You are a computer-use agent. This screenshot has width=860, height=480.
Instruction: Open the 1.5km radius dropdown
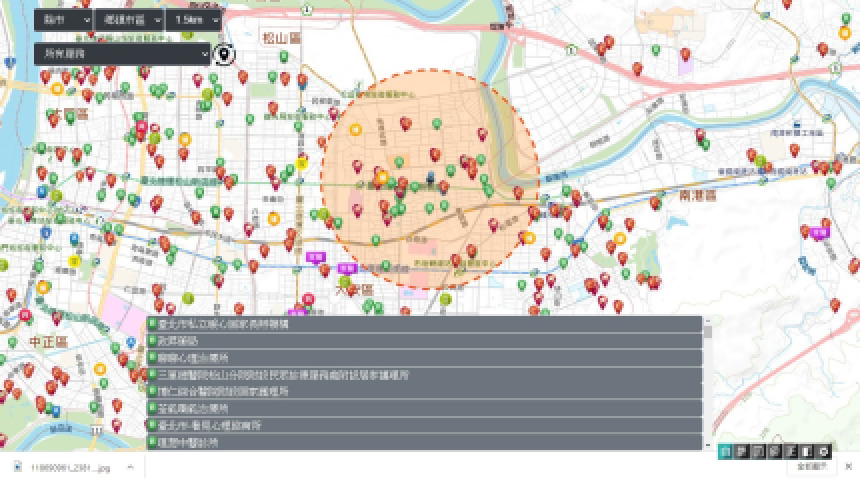tap(193, 20)
